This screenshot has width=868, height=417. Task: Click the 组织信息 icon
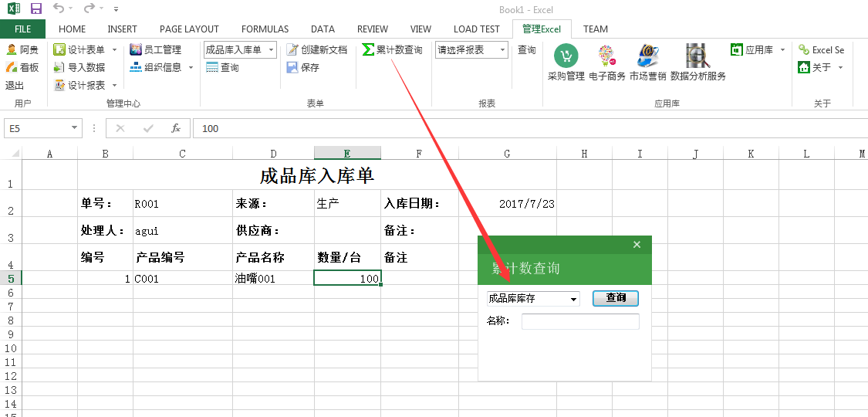pos(136,67)
